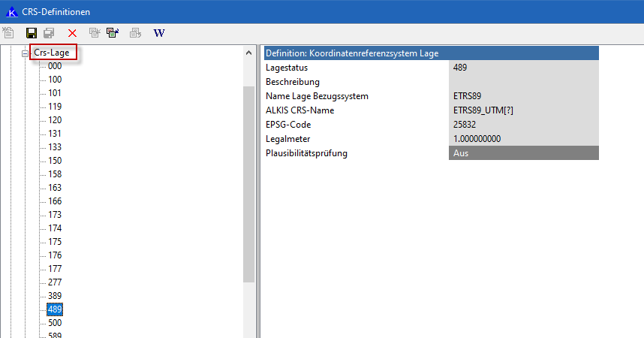The image size is (644, 338).
Task: Collapse the Crs-Lage tree node
Action: (25, 53)
